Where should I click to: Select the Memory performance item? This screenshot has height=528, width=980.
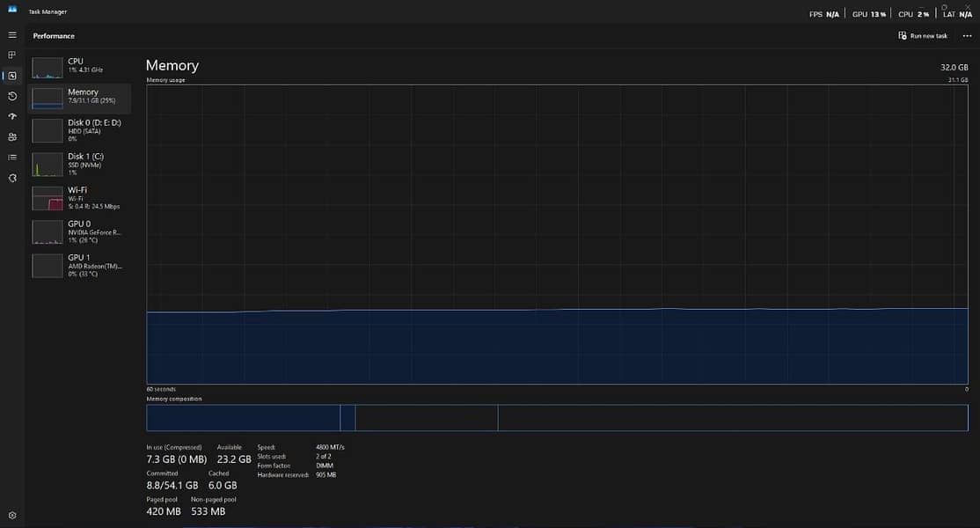pyautogui.click(x=79, y=98)
